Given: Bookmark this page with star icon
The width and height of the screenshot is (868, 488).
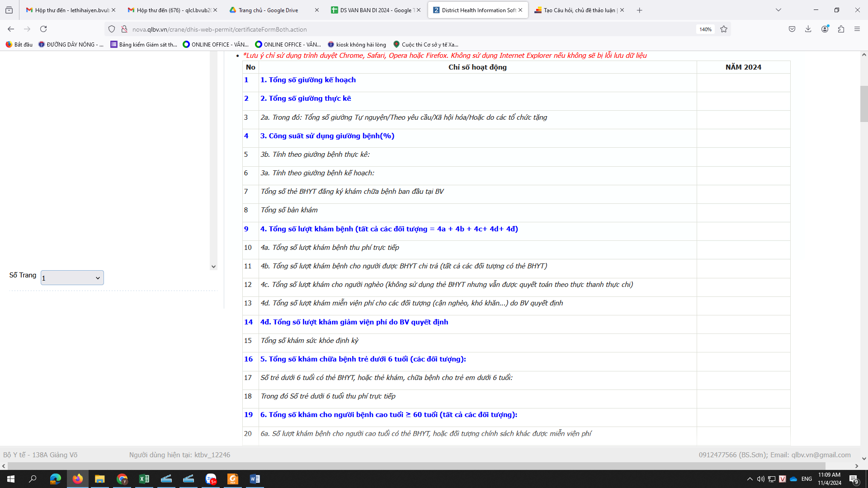Looking at the screenshot, I should coord(724,29).
